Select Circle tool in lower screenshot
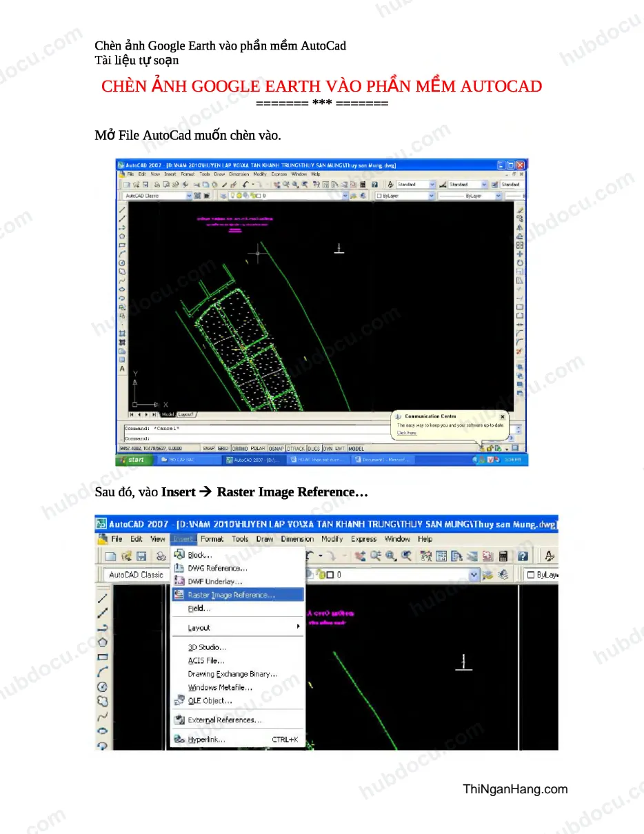Viewport: 644px width, 834px height. pos(103,686)
